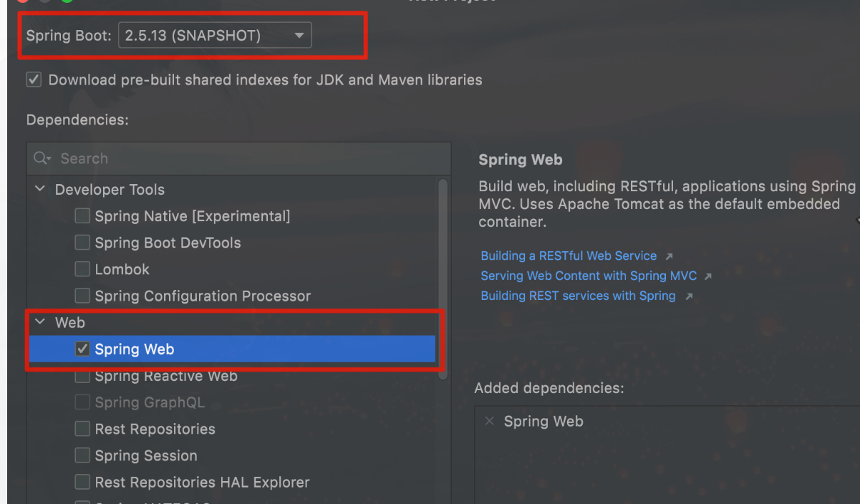Open Serving Web Content with Spring MVC

(x=589, y=276)
